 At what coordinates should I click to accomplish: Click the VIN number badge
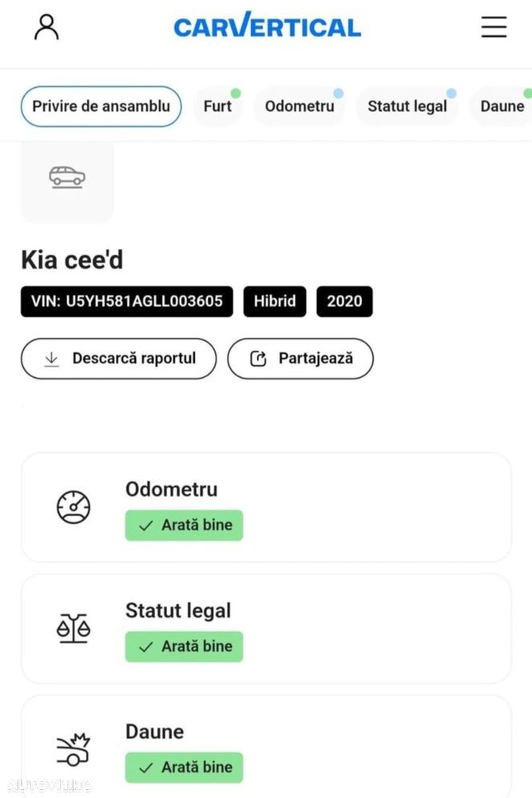pos(127,301)
